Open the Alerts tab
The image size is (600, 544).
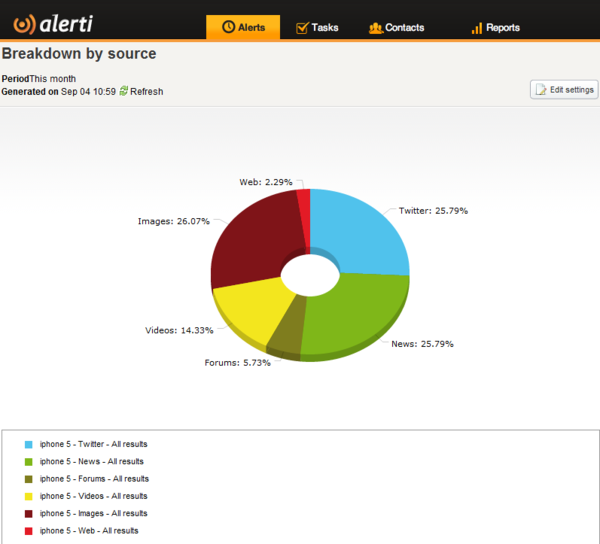[243, 27]
